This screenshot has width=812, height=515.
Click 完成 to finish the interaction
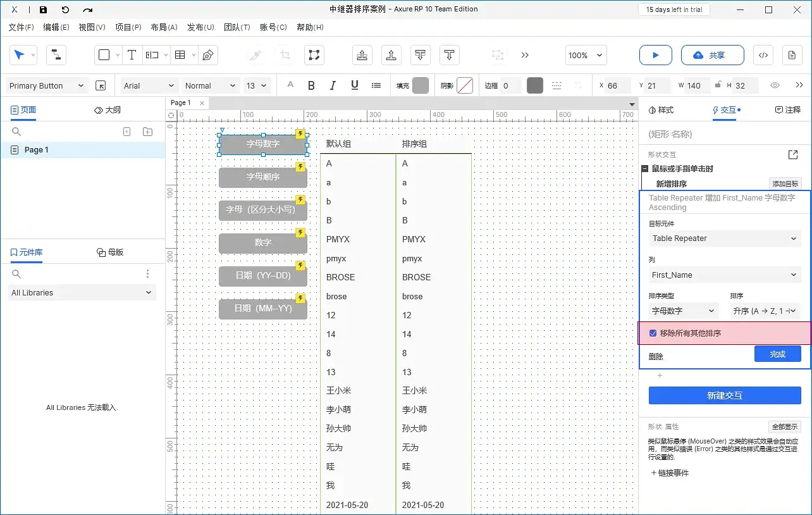[778, 354]
